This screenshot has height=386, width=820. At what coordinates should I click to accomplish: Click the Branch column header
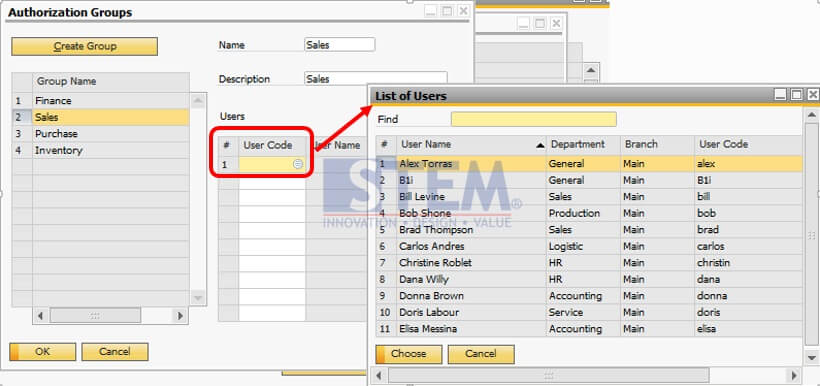coord(657,144)
